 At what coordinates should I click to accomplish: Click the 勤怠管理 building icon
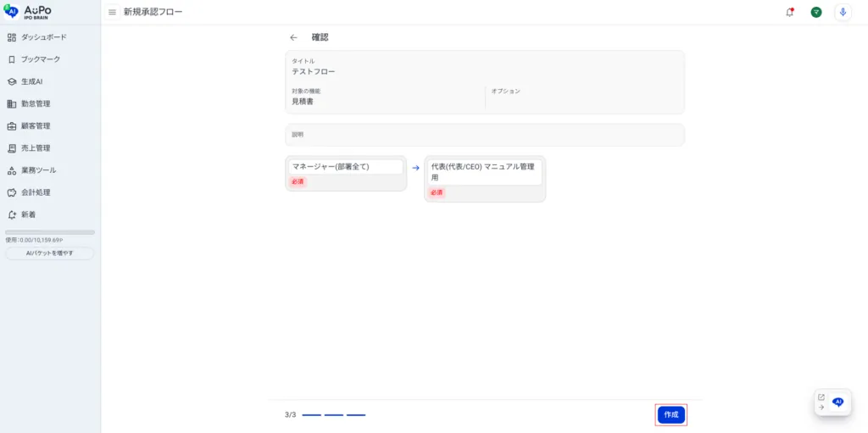(12, 103)
